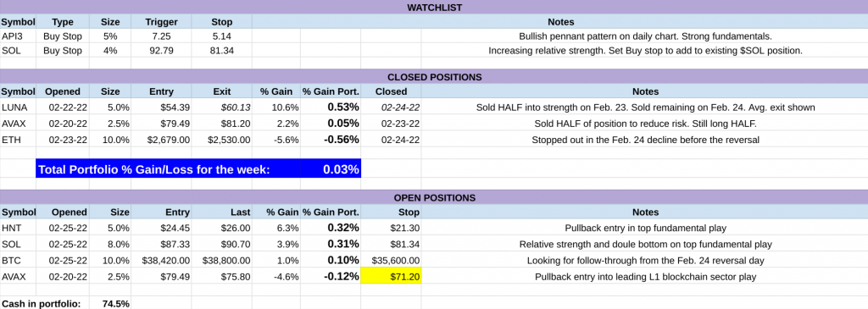
Task: Click the LUNA exit price $60.13
Action: point(221,108)
